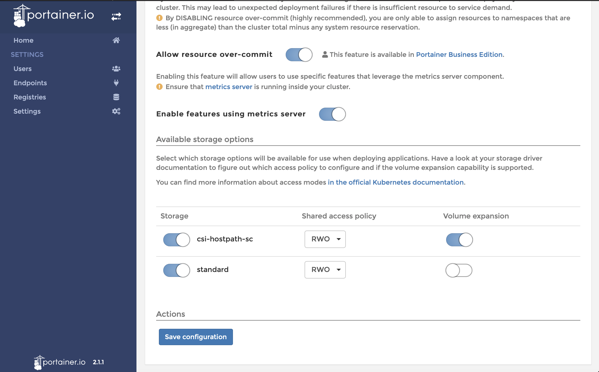This screenshot has height=372, width=599.
Task: Click the Registries database icon
Action: (x=116, y=97)
